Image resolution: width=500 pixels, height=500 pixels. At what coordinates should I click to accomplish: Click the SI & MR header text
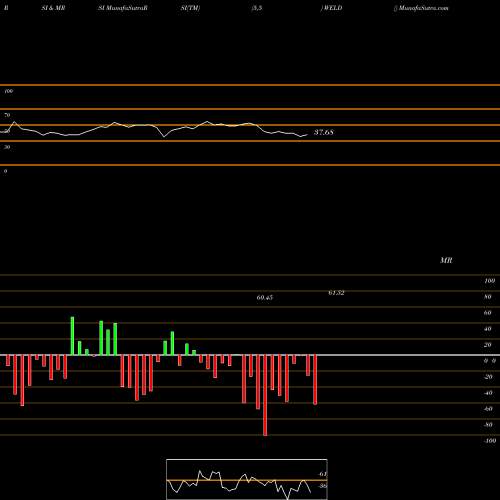point(53,8)
